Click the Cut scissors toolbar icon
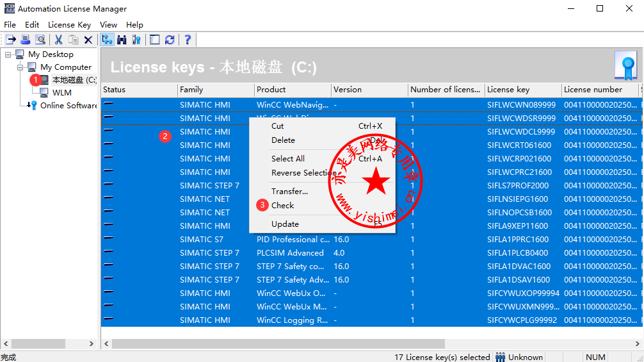 [58, 40]
